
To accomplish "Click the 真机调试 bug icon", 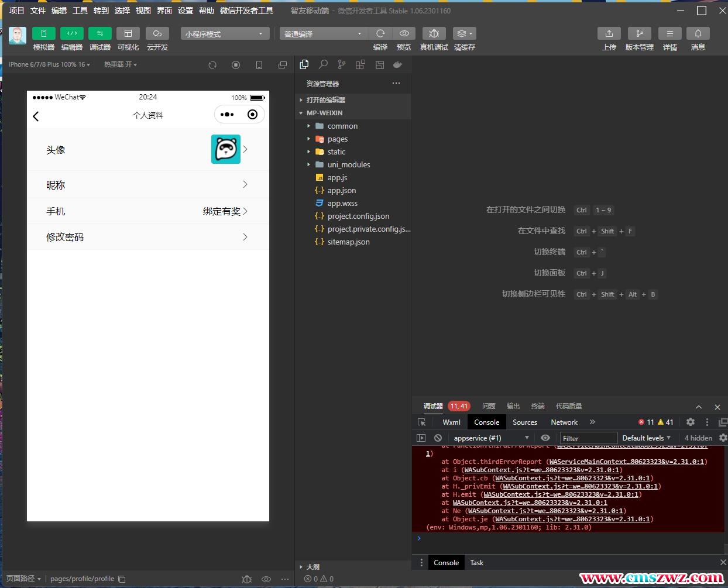I will [434, 33].
